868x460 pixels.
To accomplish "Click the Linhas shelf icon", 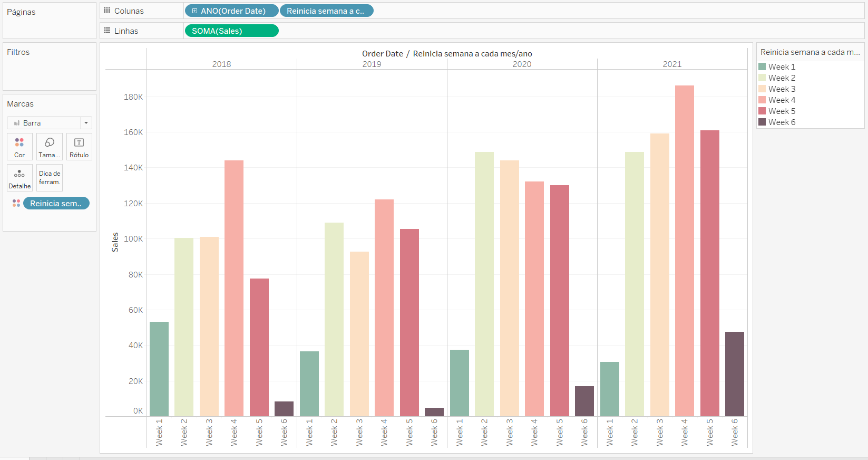I will [107, 31].
